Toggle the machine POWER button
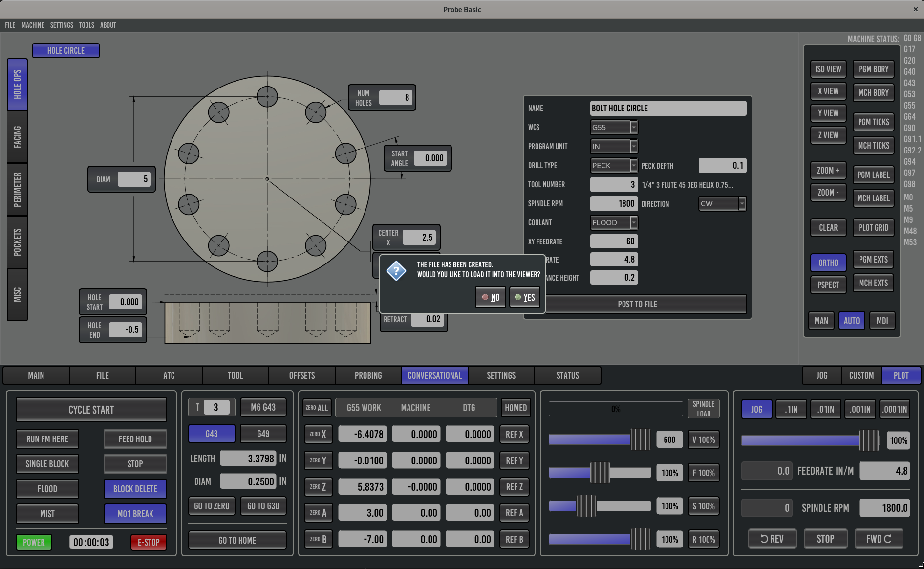924x569 pixels. (x=34, y=542)
